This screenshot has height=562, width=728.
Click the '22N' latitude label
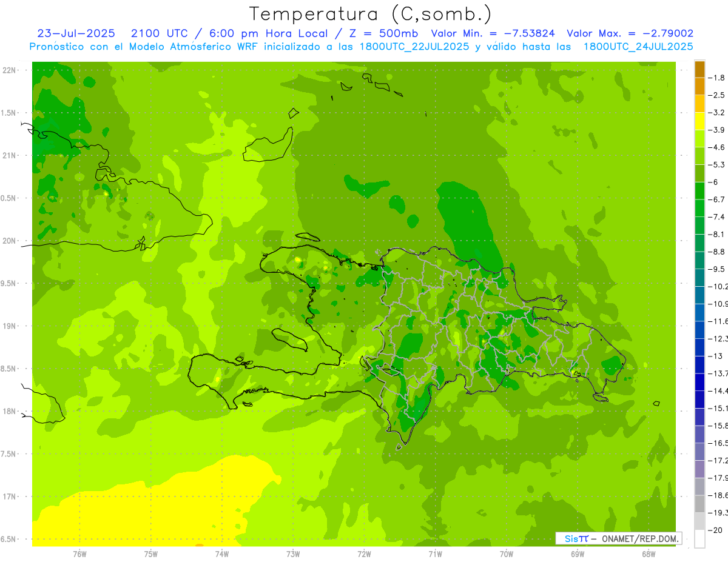pos(8,70)
